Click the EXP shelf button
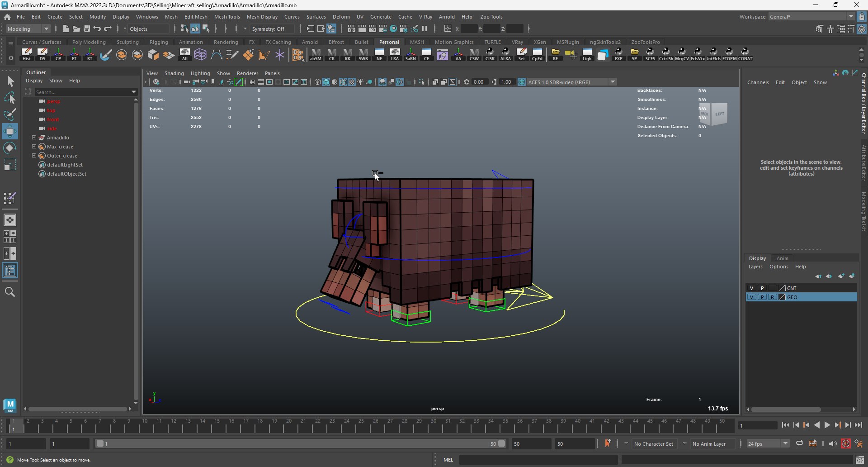The width and height of the screenshot is (868, 467). (618, 54)
